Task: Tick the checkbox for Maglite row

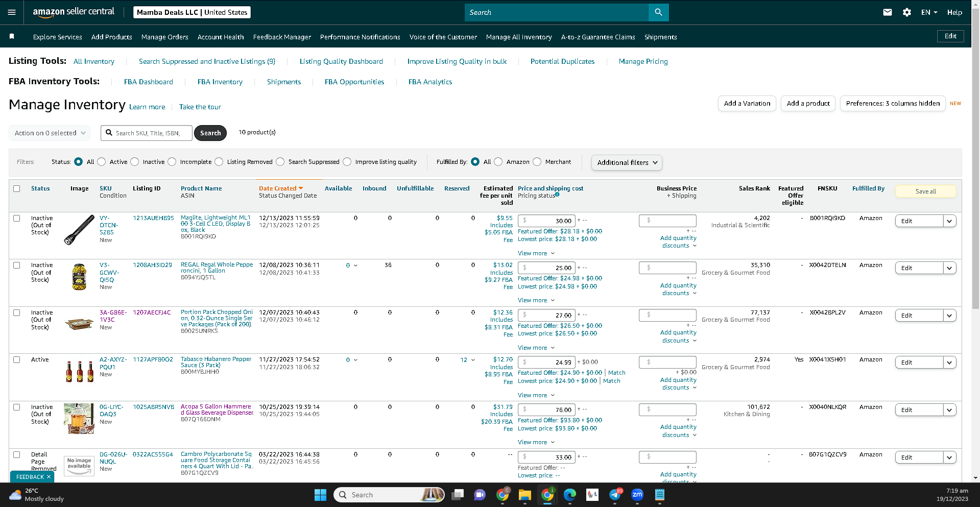Action: click(17, 218)
